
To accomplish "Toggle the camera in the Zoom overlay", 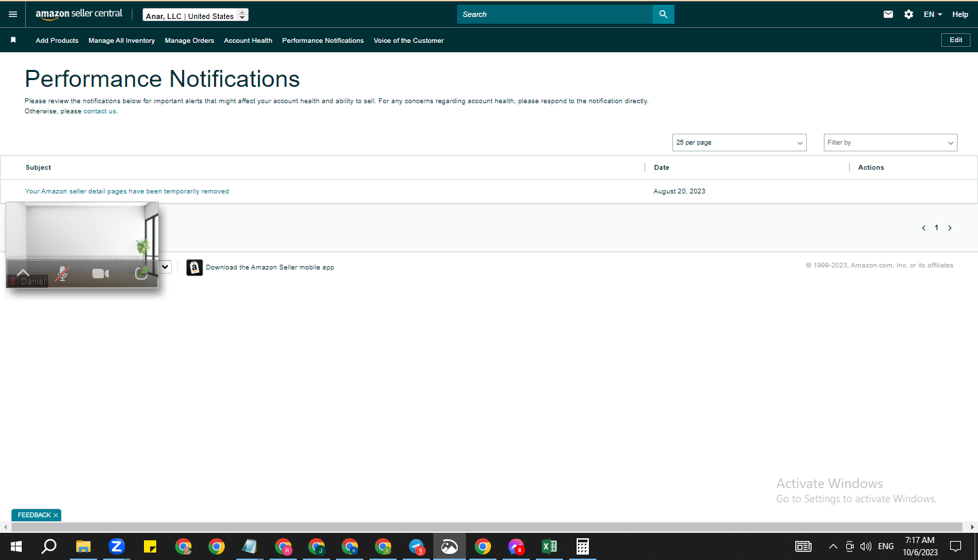I will (101, 273).
